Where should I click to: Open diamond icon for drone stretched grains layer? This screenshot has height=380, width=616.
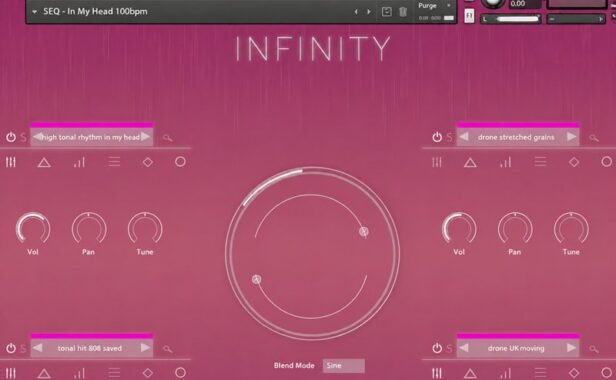coord(574,162)
